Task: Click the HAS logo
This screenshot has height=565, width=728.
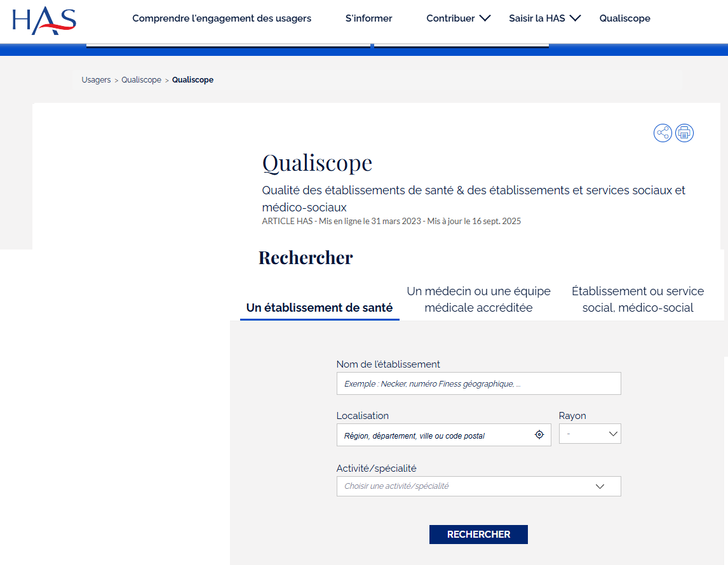Action: pos(44,20)
